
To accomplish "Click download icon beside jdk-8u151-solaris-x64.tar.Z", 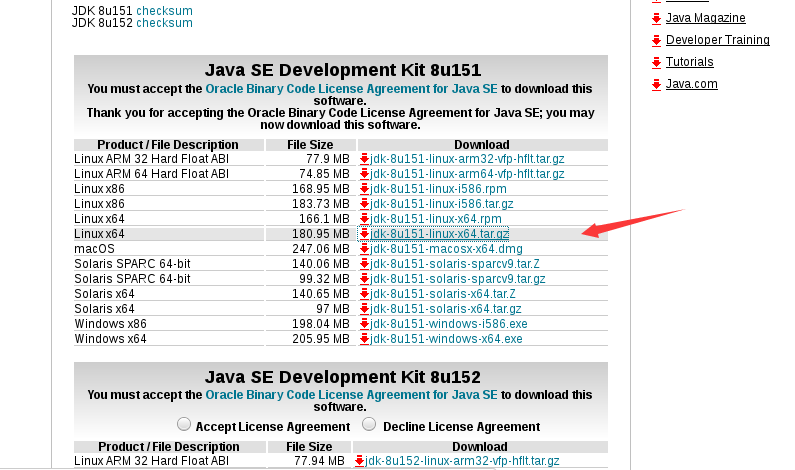I will pos(364,294).
